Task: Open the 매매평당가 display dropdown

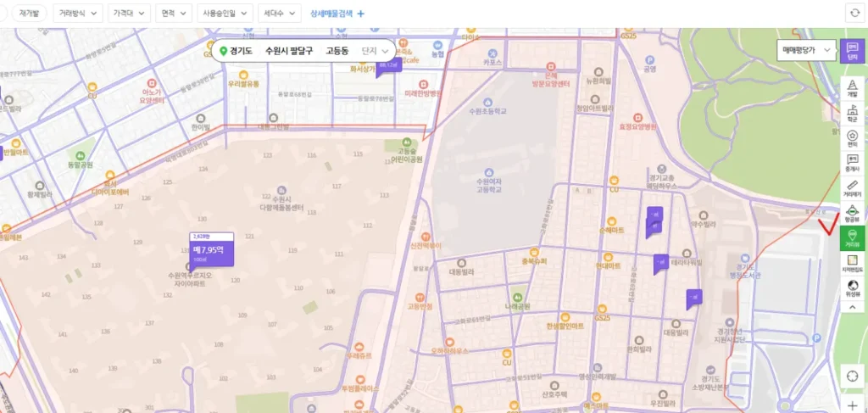Action: point(806,50)
